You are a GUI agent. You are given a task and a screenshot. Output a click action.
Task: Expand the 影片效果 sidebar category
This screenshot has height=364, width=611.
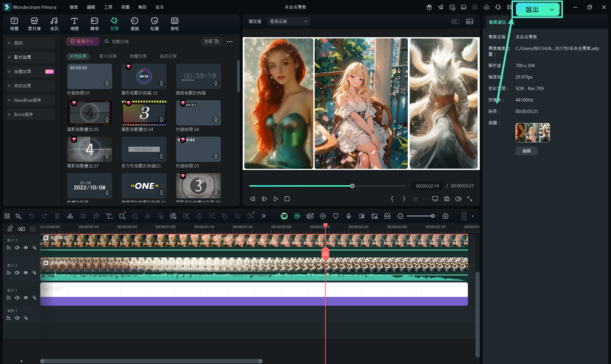[x=31, y=57]
